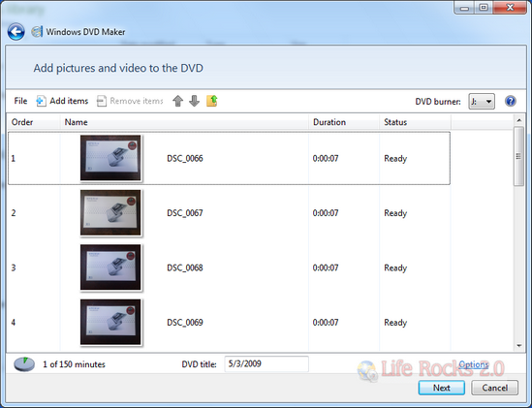Viewport: 532px width, 408px height.
Task: Move selected item down with down arrow
Action: (x=194, y=101)
